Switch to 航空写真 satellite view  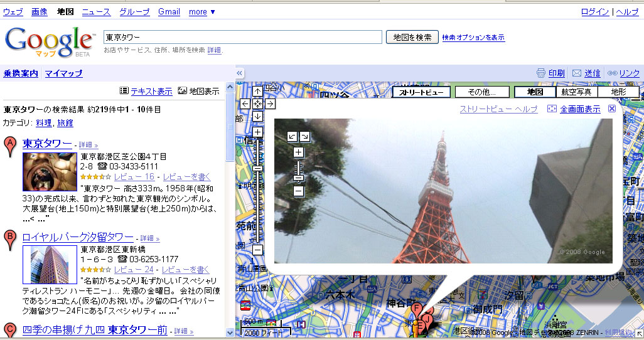point(577,92)
